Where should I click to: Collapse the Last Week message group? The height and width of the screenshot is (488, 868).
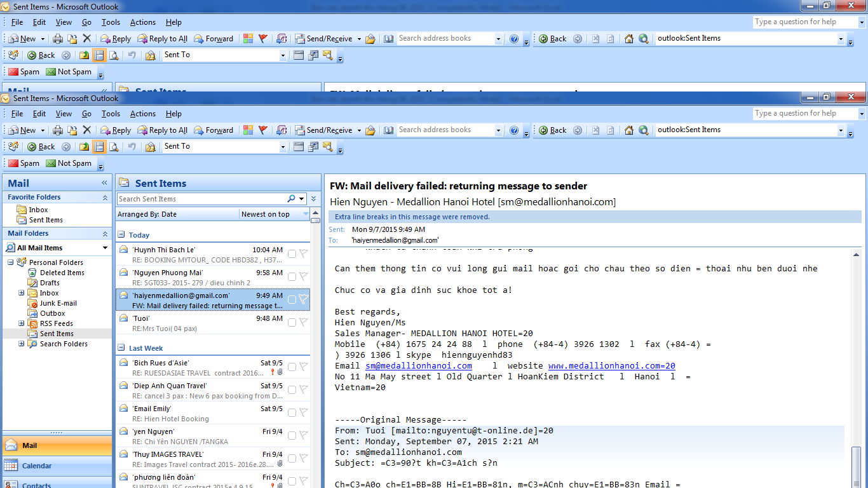(x=121, y=348)
